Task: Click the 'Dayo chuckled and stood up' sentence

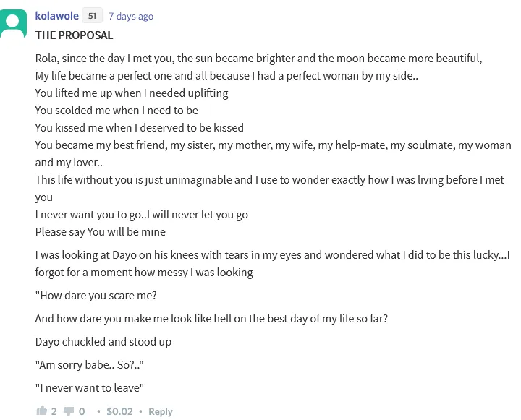Action: (103, 342)
